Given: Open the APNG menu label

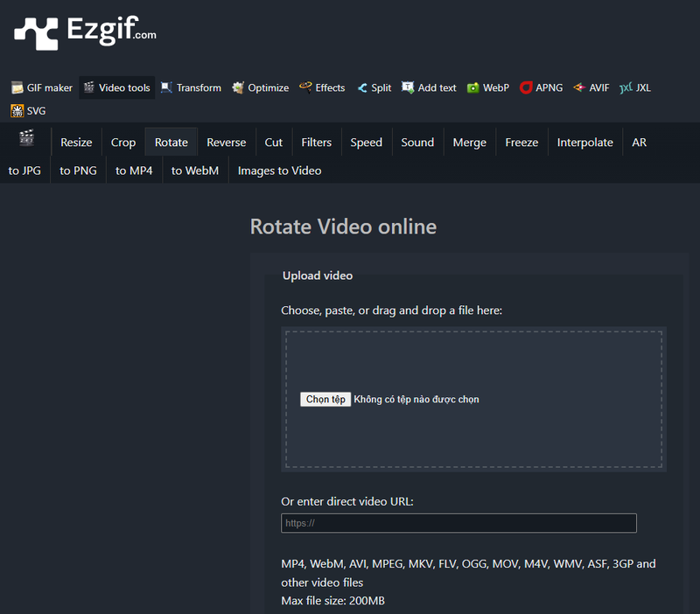Looking at the screenshot, I should point(549,88).
